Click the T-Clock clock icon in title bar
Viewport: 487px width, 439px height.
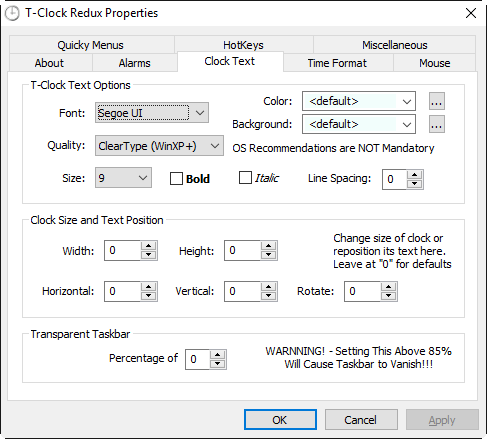(x=12, y=13)
